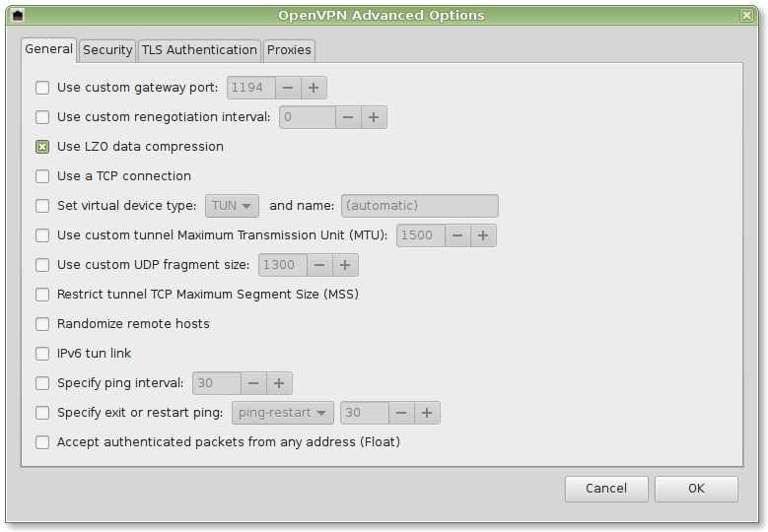This screenshot has height=532, width=768.
Task: Click plus button for custom gateway port
Action: (x=314, y=88)
